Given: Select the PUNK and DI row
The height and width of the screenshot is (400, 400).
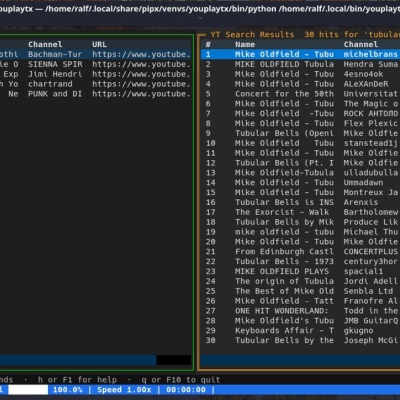Looking at the screenshot, I should [x=95, y=94].
